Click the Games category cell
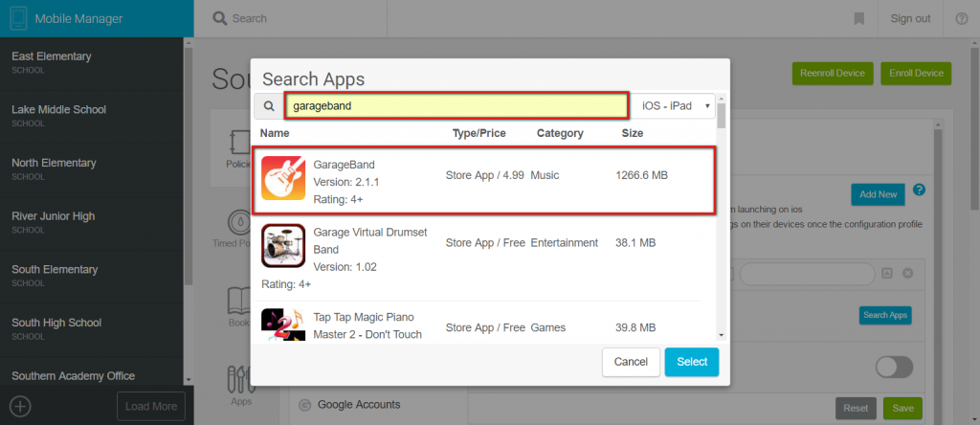The image size is (980, 425). (548, 327)
